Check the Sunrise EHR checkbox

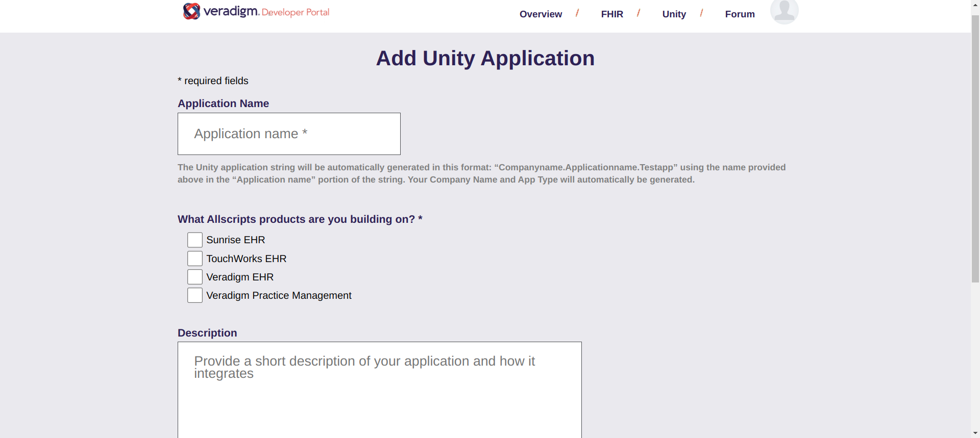click(195, 240)
